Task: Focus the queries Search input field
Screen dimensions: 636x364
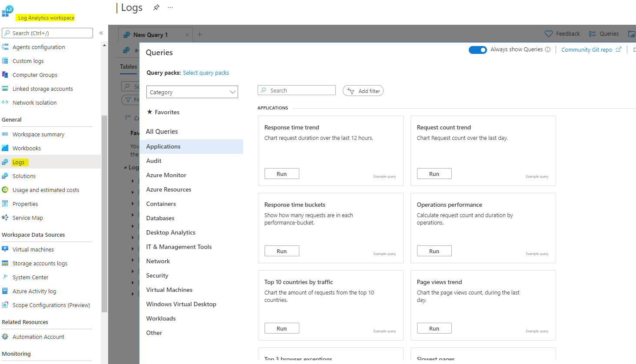Action: (301, 90)
